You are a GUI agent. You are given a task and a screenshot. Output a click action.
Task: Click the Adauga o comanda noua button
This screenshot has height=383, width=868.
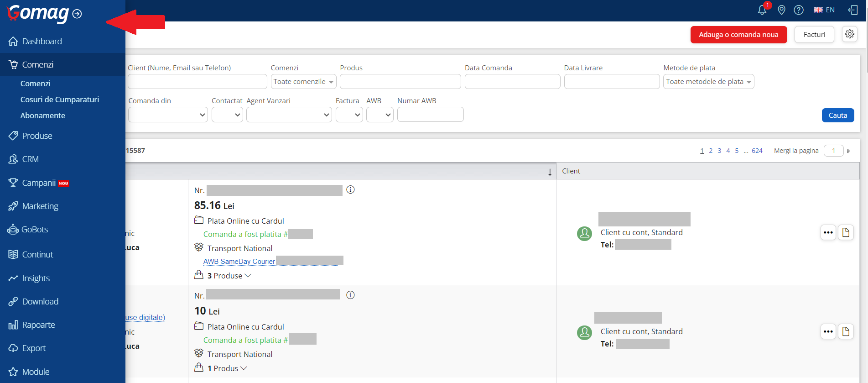point(738,35)
